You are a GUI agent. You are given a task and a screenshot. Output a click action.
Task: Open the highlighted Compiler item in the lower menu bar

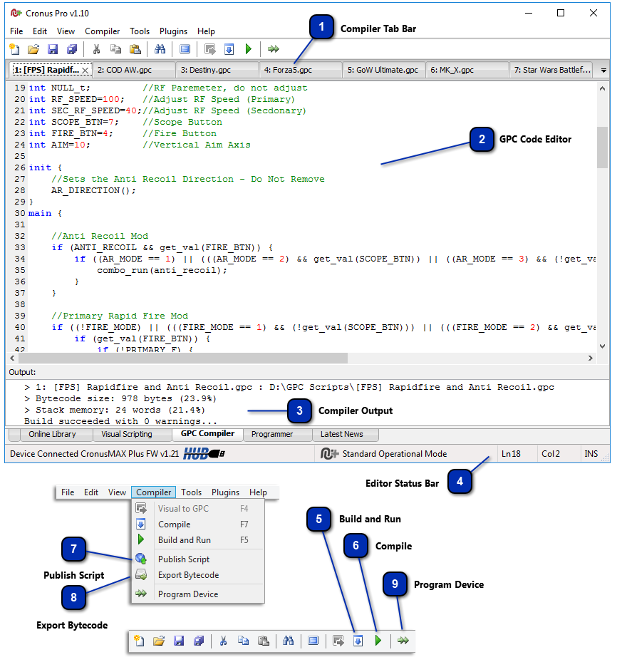[x=153, y=492]
